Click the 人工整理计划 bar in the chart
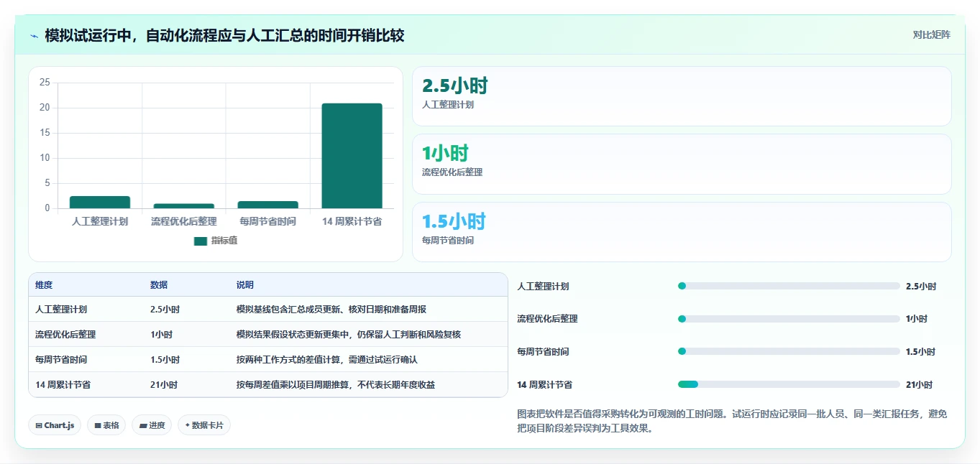This screenshot has height=464, width=980. pos(100,202)
